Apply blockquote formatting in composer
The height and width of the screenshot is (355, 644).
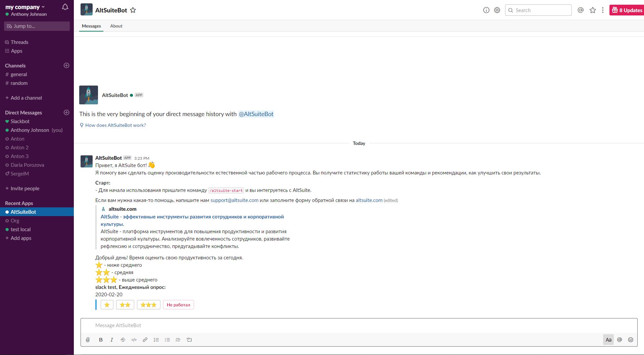click(178, 340)
